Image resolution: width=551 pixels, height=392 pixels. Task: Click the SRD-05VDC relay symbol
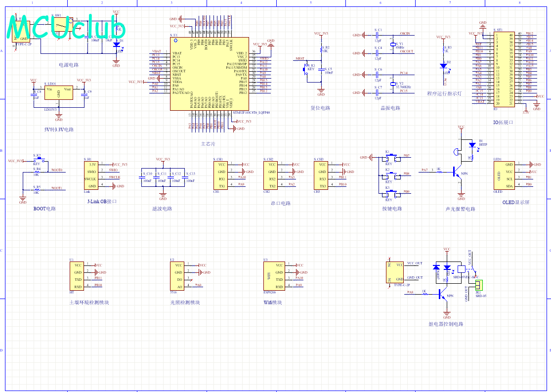[x=462, y=269]
